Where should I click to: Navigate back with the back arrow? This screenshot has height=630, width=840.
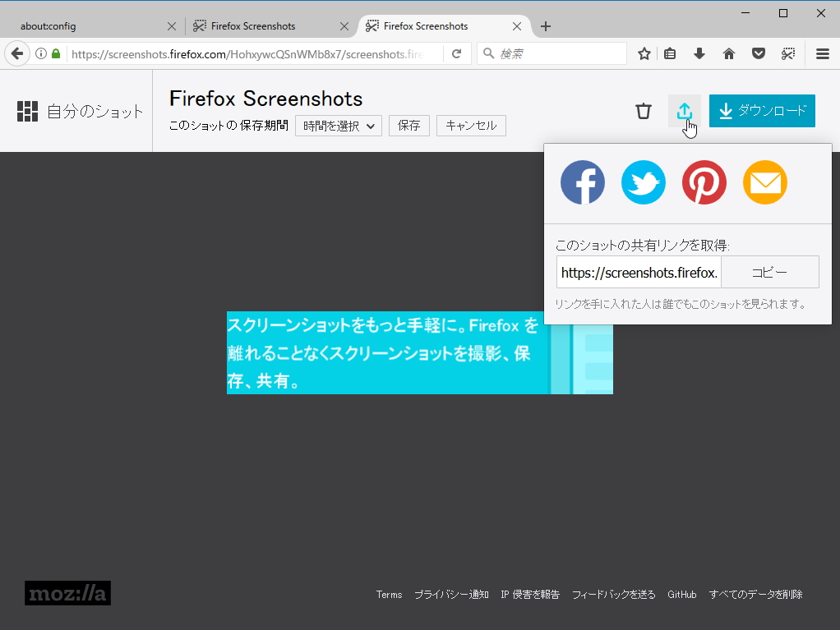point(16,53)
